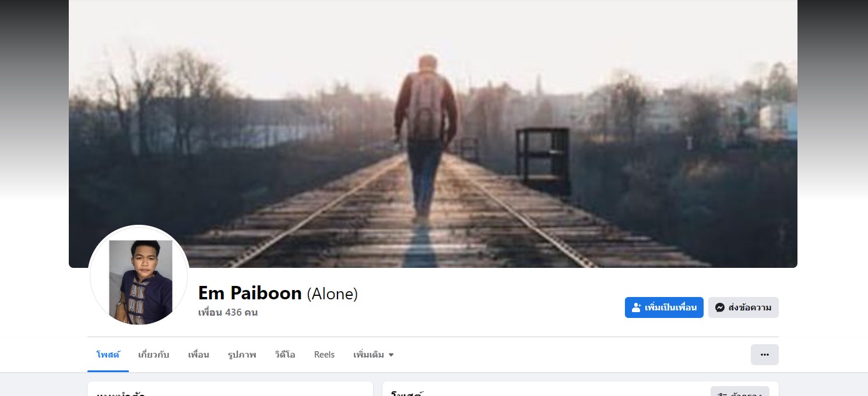This screenshot has width=868, height=396.
Task: Go to the เพื่อน tab
Action: tap(198, 355)
